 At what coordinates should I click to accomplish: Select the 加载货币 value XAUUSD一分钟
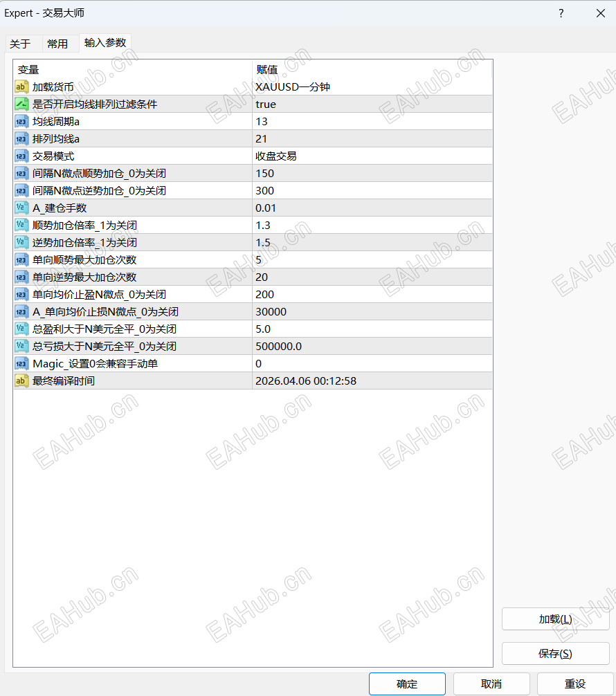click(311, 86)
